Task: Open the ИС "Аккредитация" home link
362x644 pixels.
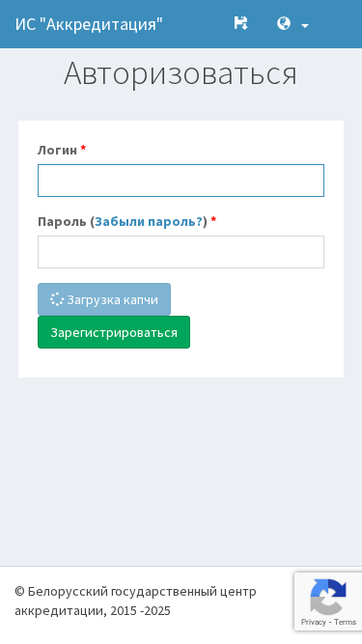Action: tap(89, 24)
